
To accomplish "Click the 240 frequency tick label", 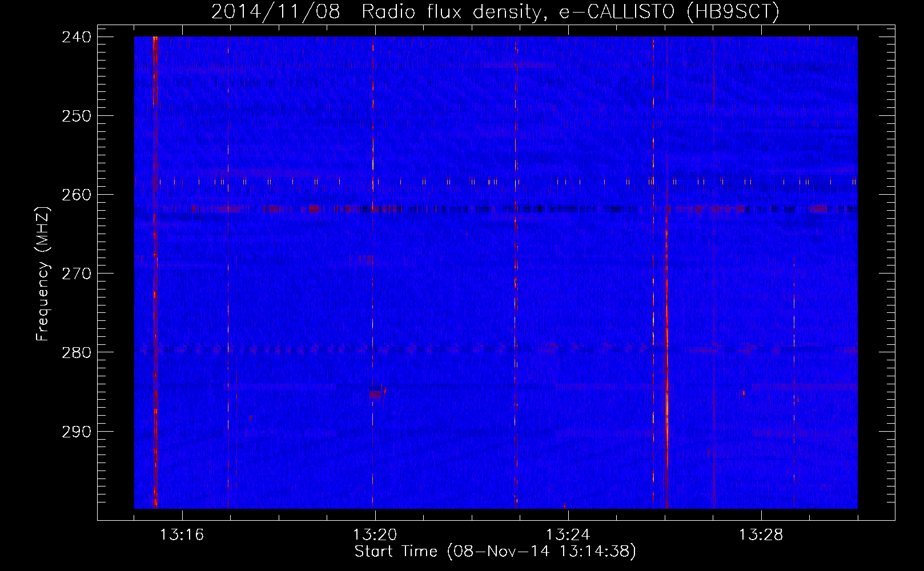I will tap(77, 37).
